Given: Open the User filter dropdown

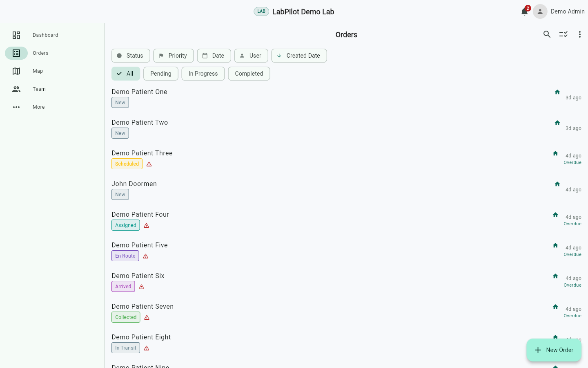Looking at the screenshot, I should coord(251,56).
